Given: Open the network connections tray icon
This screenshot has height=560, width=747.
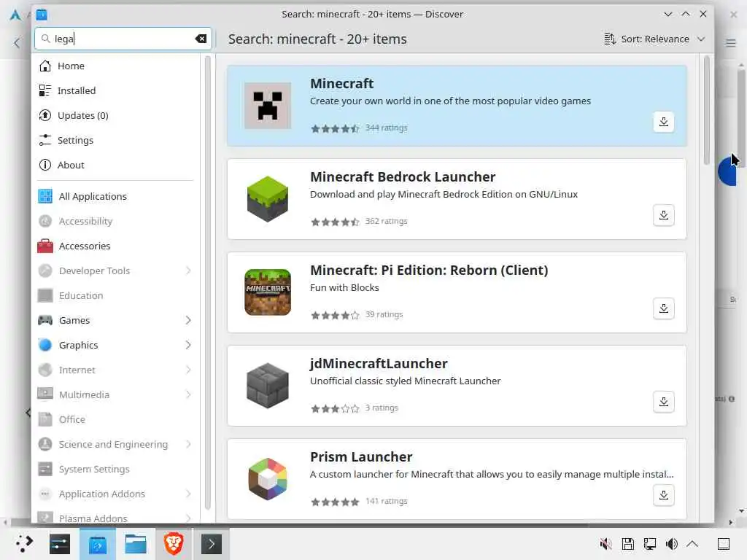Looking at the screenshot, I should tap(650, 544).
